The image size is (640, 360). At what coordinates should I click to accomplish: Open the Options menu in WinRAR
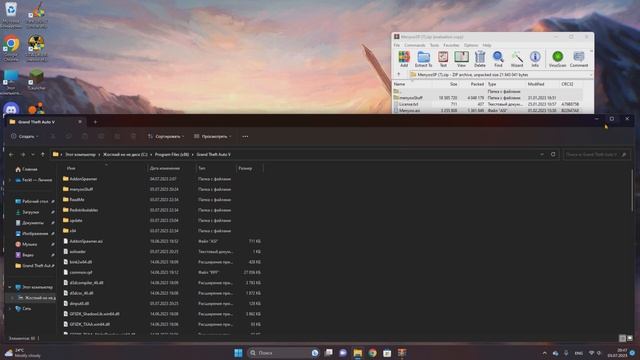[471, 45]
